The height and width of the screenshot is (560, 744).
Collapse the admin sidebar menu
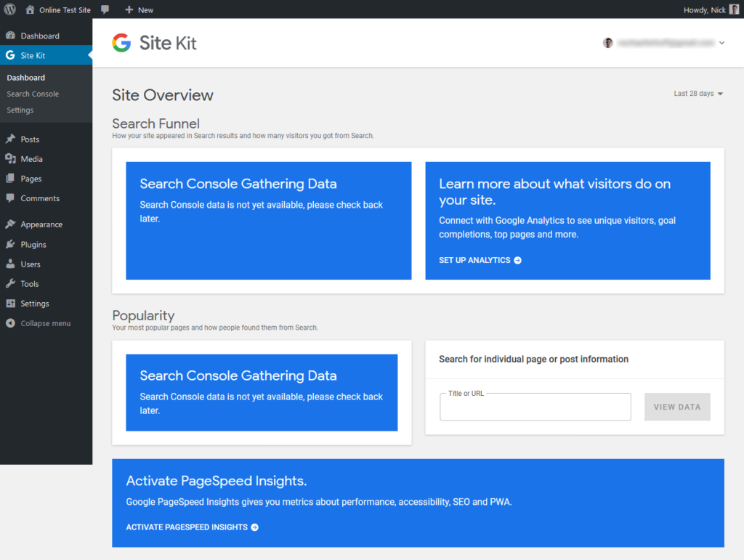(45, 323)
